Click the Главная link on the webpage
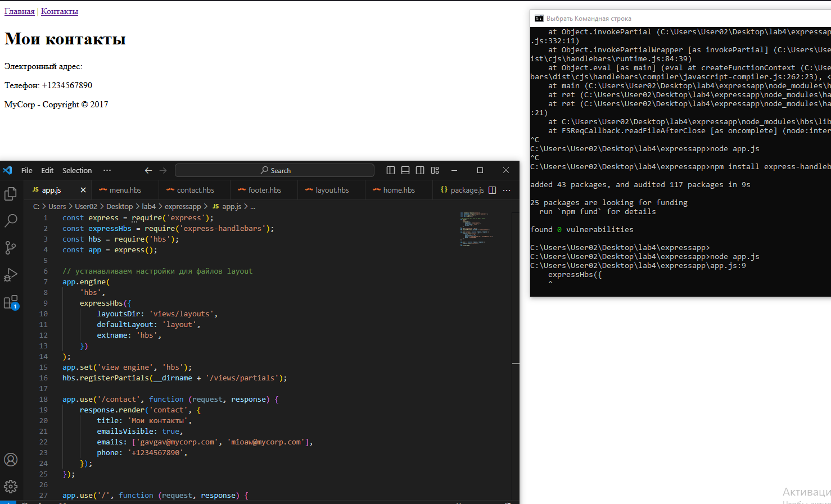This screenshot has height=504, width=831. [20, 11]
